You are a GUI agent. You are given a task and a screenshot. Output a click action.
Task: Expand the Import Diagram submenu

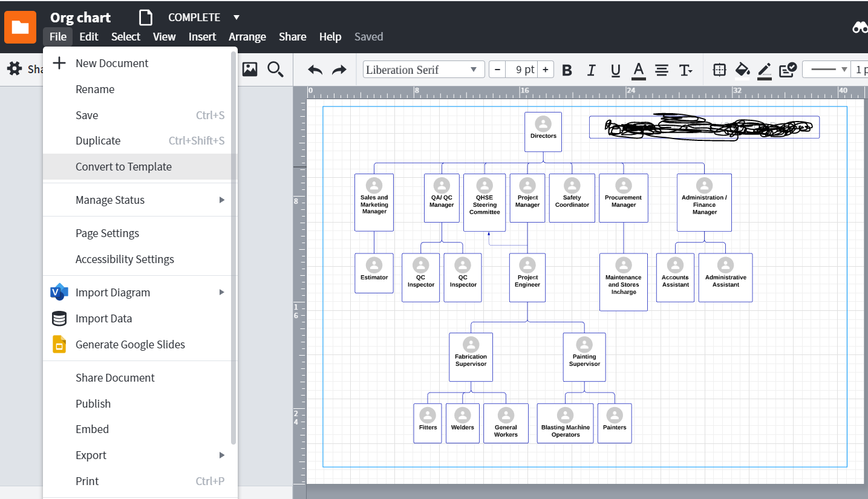coord(137,293)
